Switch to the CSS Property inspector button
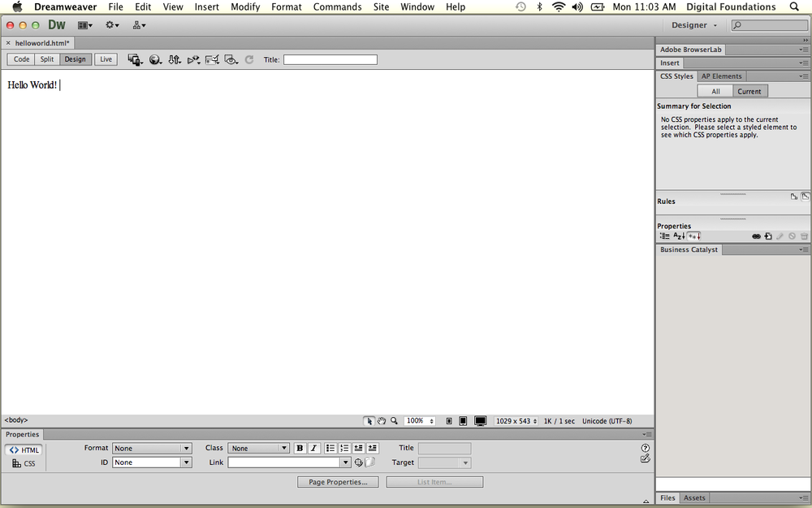 click(x=25, y=463)
